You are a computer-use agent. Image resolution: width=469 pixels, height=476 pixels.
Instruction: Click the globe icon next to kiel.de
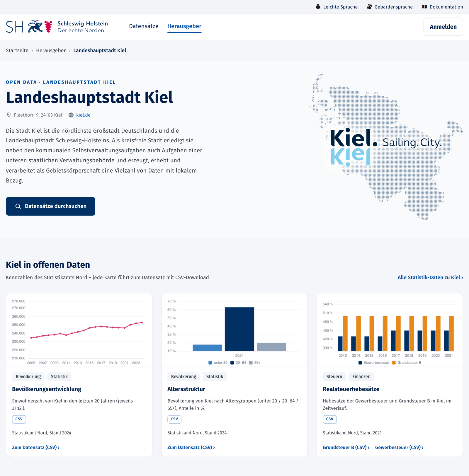coord(71,115)
